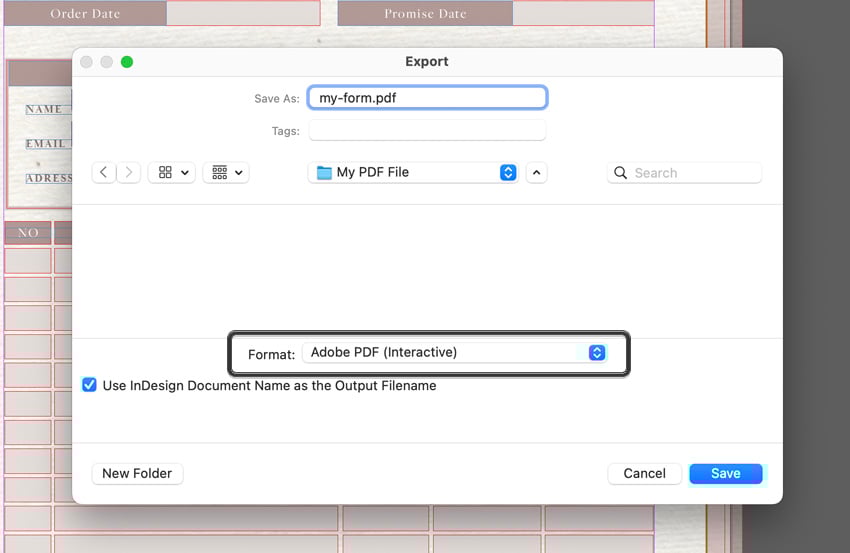Open the Format Adobe PDF (Interactive) dropdown
Viewport: 850px width, 553px height.
click(454, 352)
